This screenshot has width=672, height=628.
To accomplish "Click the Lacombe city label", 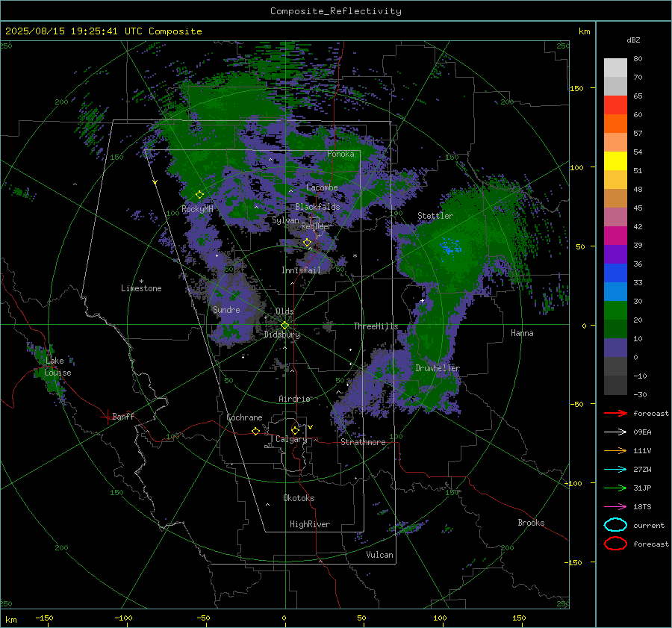I will coord(322,187).
